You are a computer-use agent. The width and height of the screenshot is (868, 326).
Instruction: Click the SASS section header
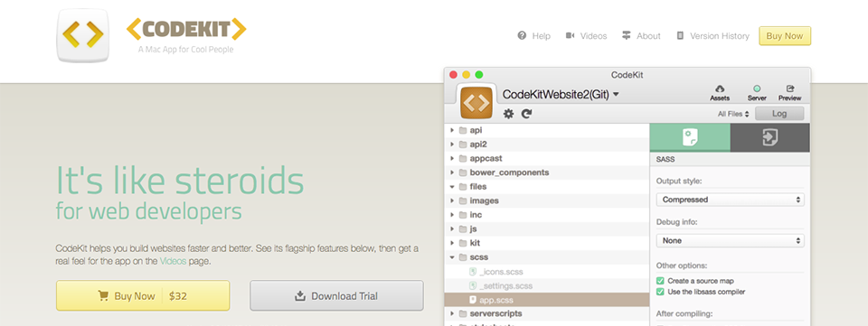pos(730,159)
